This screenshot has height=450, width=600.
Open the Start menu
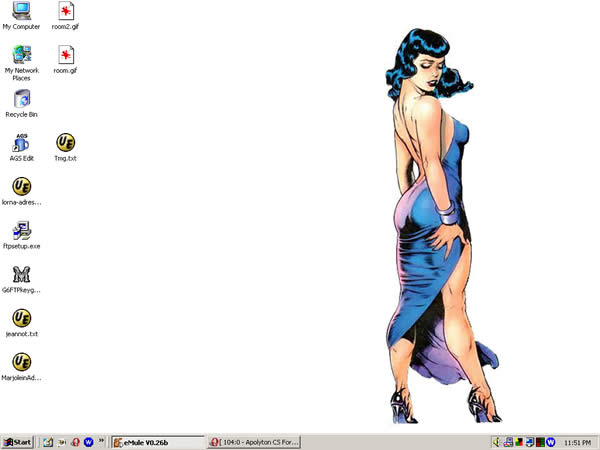coord(18,441)
